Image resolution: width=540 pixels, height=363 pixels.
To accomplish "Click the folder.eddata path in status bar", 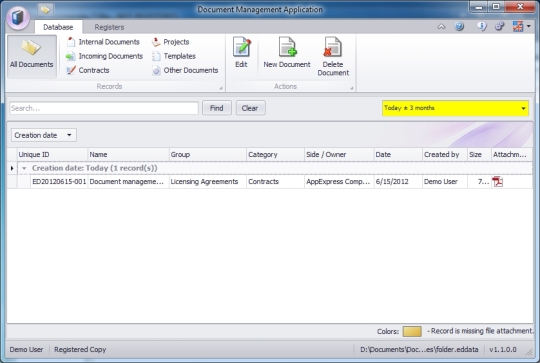I will [419, 350].
